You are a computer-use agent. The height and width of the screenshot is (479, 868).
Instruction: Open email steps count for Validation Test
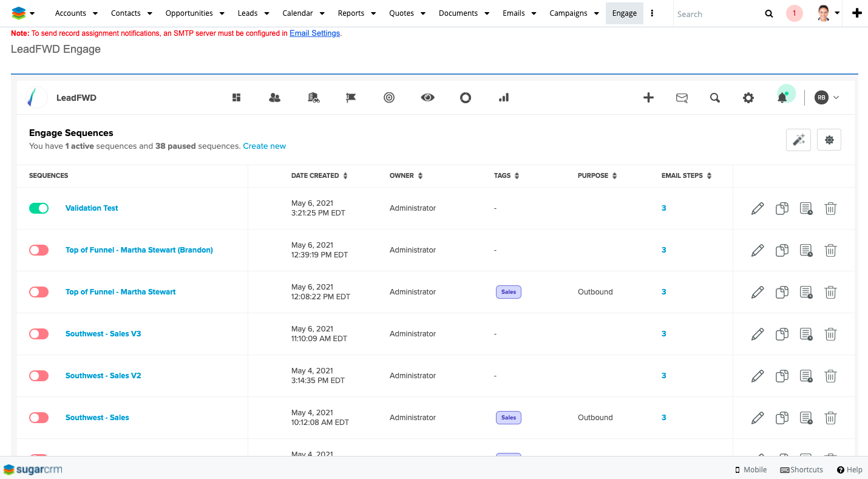664,208
